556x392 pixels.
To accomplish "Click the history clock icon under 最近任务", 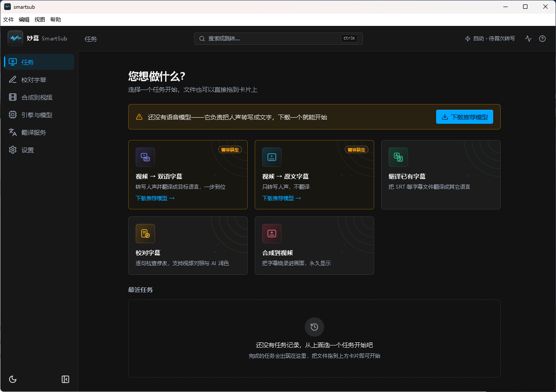I will (x=314, y=327).
